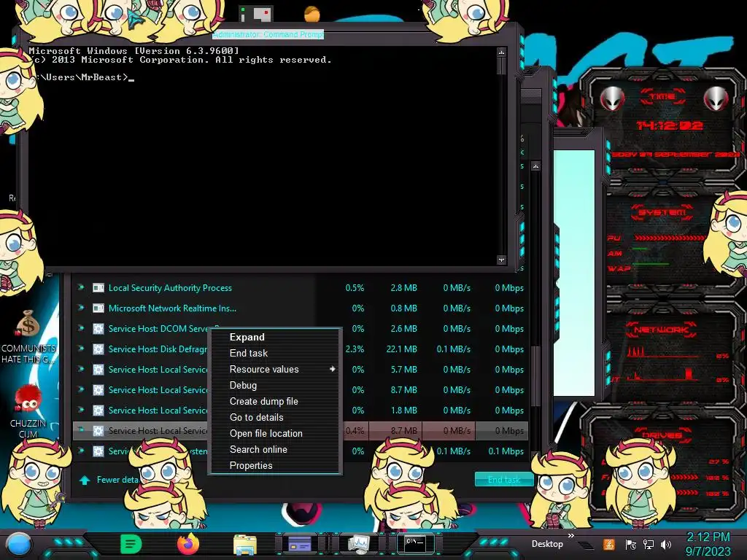The width and height of the screenshot is (747, 560).
Task: Launch Firefox from the taskbar
Action: [x=188, y=544]
